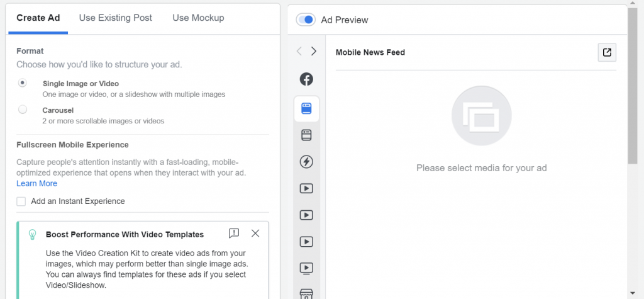The image size is (644, 299).
Task: Click the Mobile News Feed heading
Action: click(x=370, y=52)
